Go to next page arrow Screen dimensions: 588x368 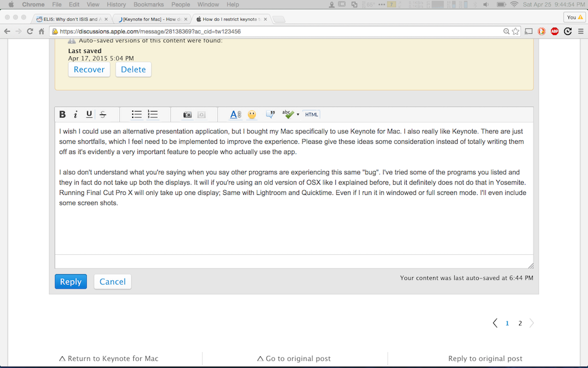click(x=532, y=323)
